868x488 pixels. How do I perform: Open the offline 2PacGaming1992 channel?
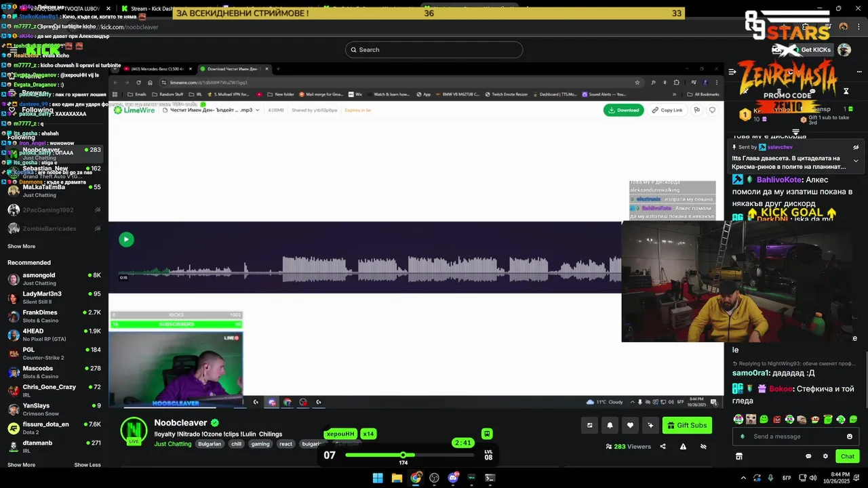(x=54, y=210)
